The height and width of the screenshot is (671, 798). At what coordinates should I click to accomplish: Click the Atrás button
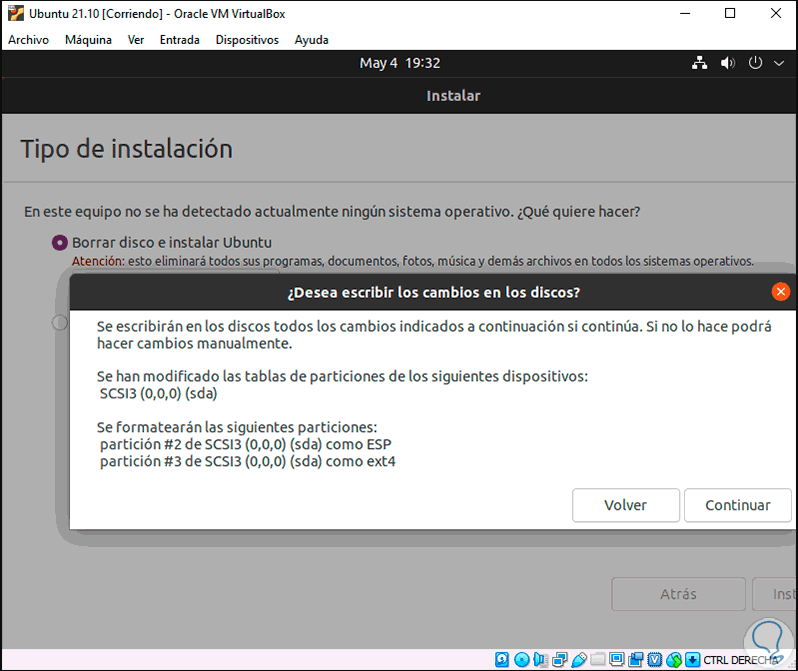pyautogui.click(x=678, y=594)
